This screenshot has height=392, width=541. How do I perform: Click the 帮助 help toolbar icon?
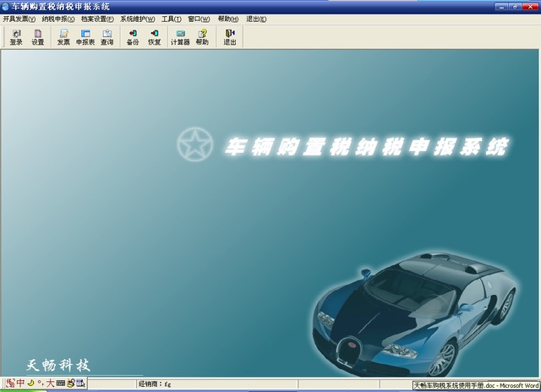click(x=202, y=37)
